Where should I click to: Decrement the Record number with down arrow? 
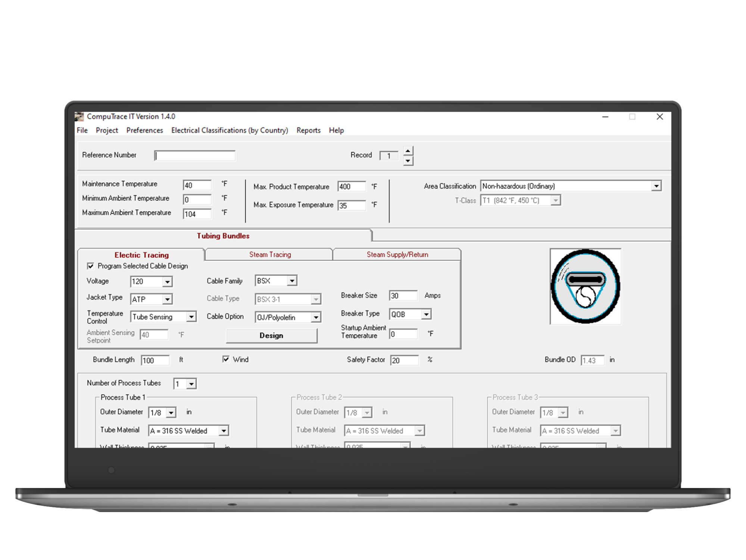pyautogui.click(x=408, y=161)
